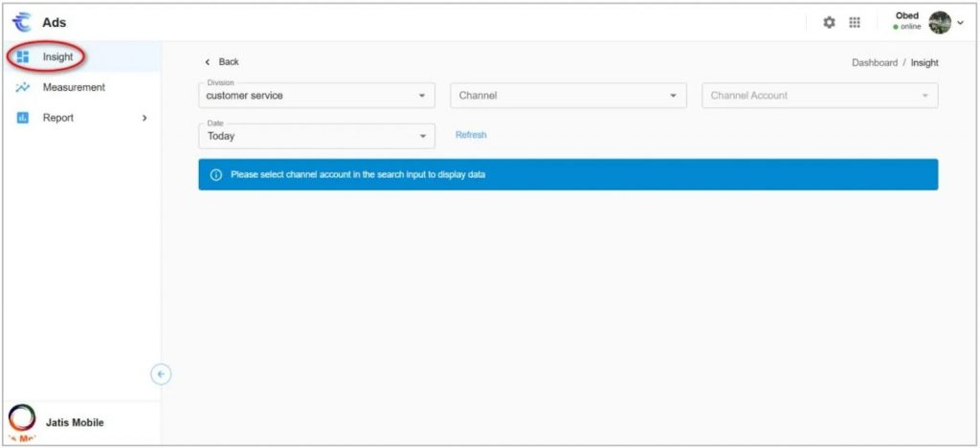Open the Insight dashboard icon in sidebar
The image size is (980, 448).
pyautogui.click(x=24, y=57)
